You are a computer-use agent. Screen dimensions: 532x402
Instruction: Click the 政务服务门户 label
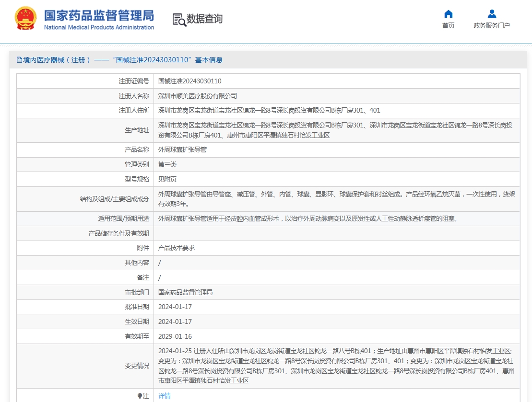pos(492,25)
